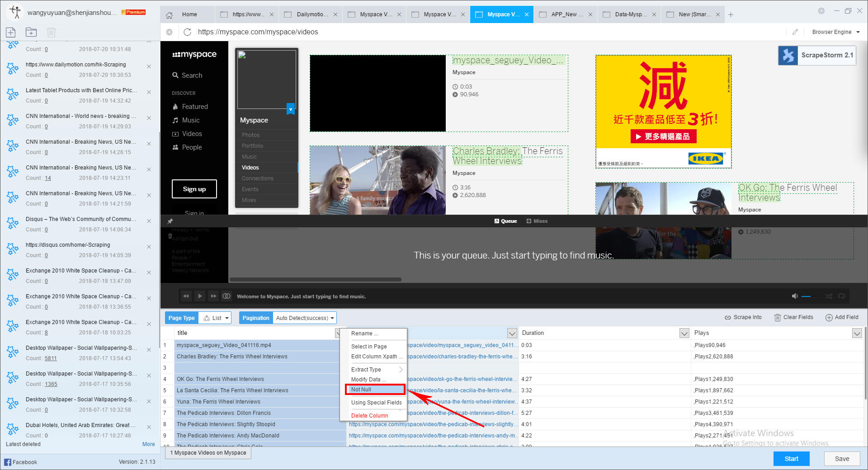
Task: Open the Data-Mysp tab
Action: pos(629,14)
